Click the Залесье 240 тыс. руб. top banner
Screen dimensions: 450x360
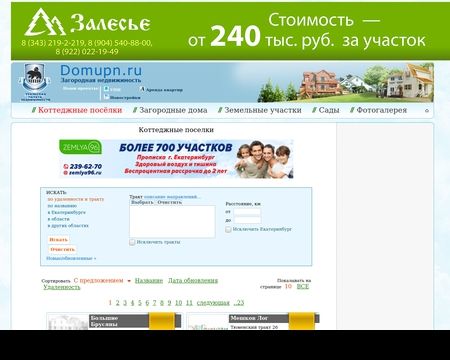(x=230, y=31)
